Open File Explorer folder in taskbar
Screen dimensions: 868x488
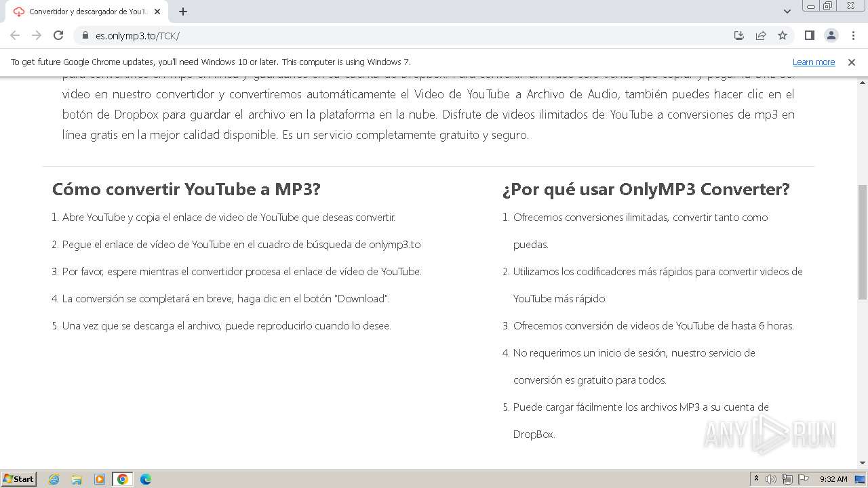click(77, 479)
